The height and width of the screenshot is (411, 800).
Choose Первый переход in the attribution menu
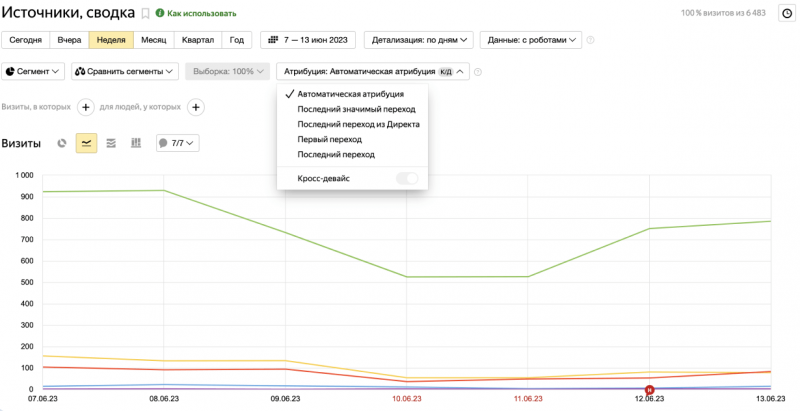pos(330,139)
